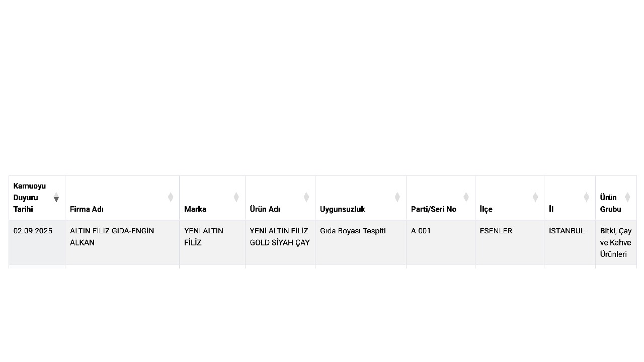This screenshot has height=362, width=644.
Task: Click the İSTANBUL province cell
Action: [567, 231]
